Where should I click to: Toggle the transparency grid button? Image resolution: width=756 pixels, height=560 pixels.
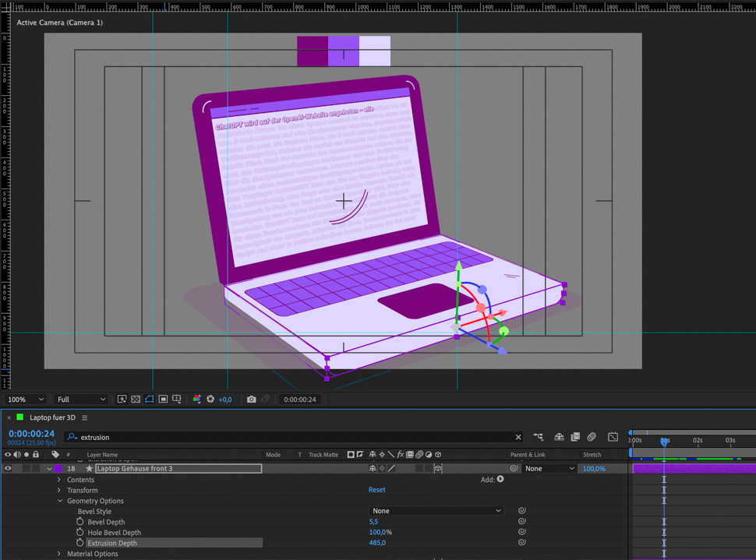click(x=136, y=400)
